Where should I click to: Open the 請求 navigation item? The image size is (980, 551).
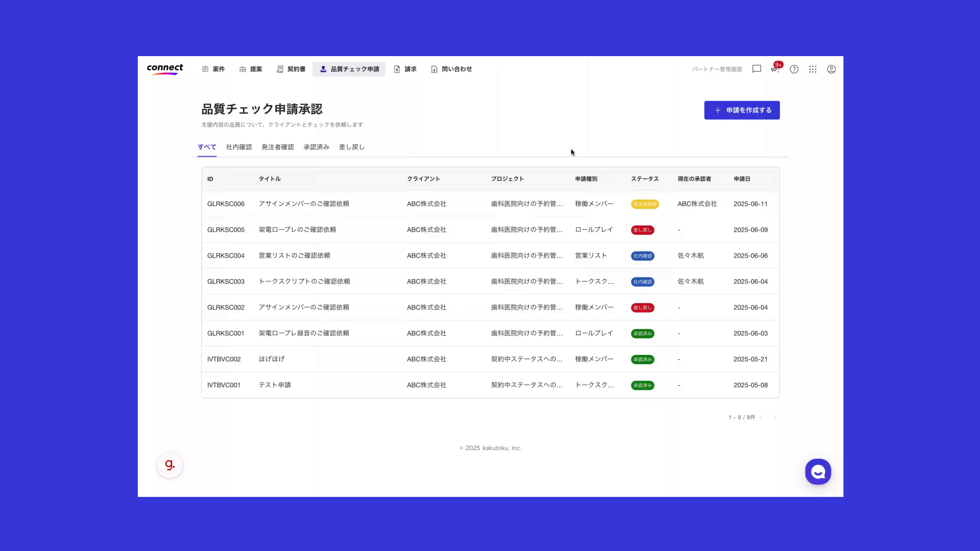(x=405, y=69)
